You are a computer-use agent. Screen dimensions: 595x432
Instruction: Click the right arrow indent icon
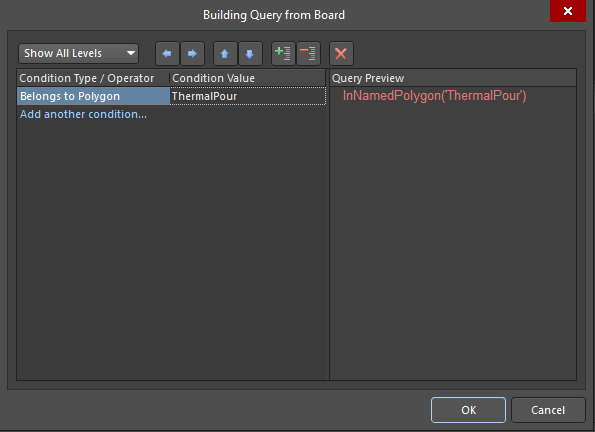click(x=192, y=54)
